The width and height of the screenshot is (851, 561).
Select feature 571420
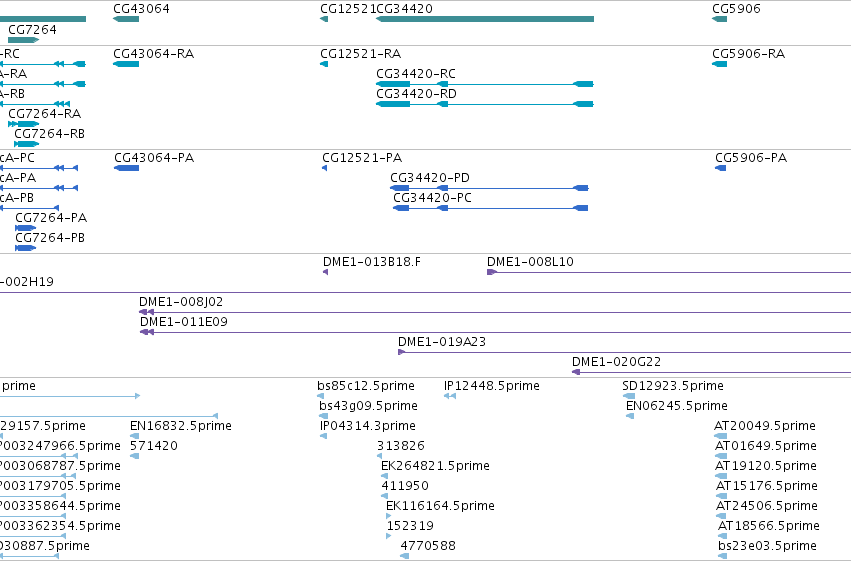154,447
